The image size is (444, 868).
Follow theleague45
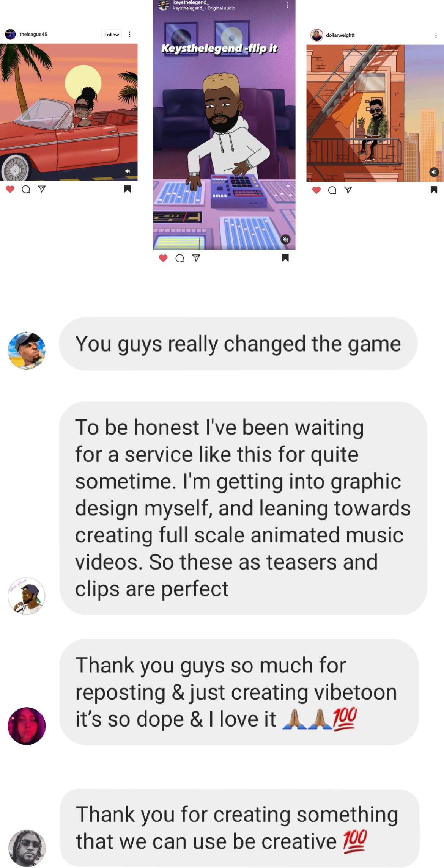pyautogui.click(x=112, y=35)
